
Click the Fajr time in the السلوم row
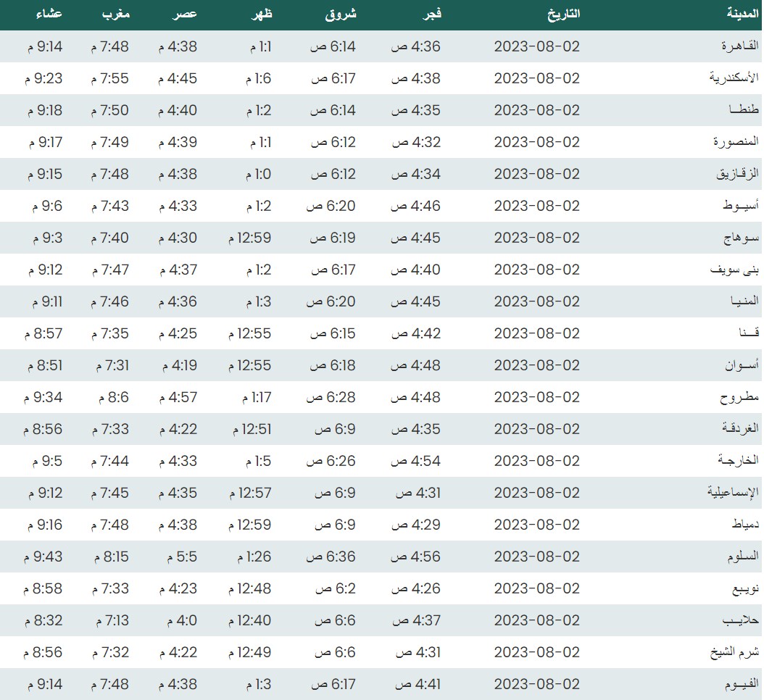pyautogui.click(x=416, y=557)
